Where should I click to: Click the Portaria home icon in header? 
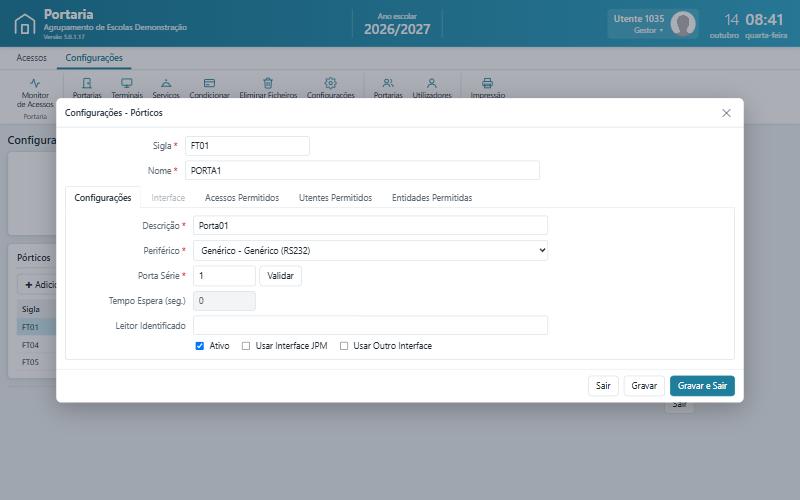[24, 24]
